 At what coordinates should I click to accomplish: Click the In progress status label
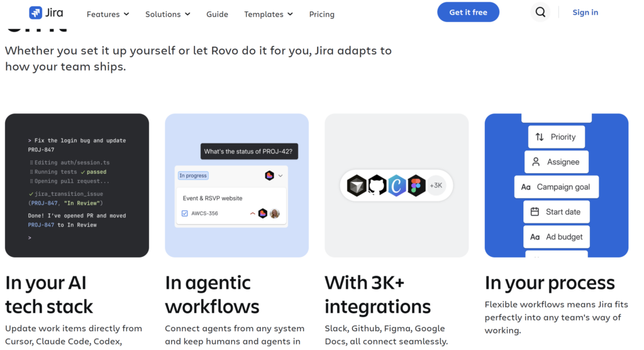[193, 176]
